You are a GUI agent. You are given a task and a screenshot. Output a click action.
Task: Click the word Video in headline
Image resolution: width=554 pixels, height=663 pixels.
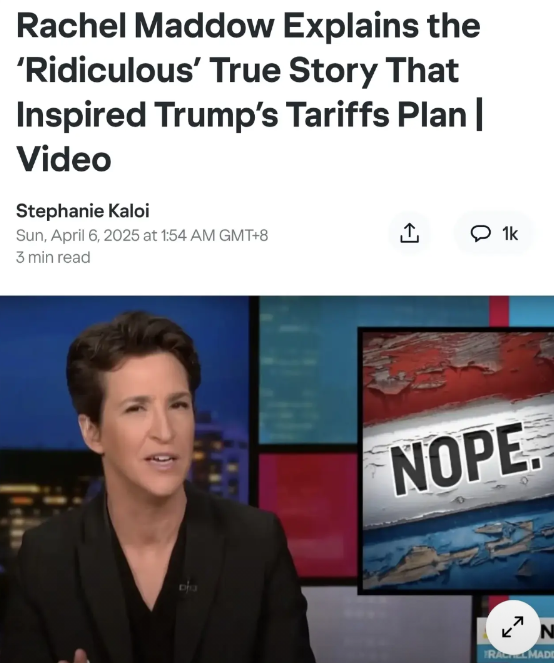pyautogui.click(x=64, y=159)
